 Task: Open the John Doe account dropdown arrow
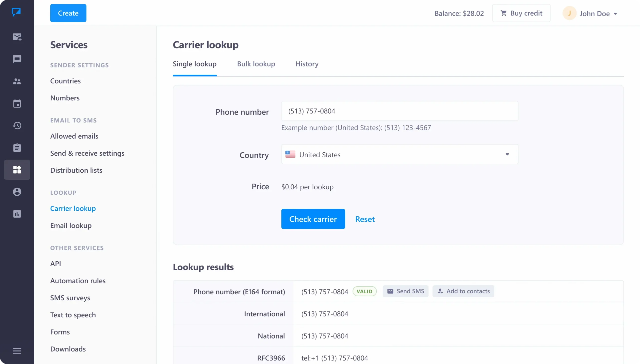[x=615, y=14]
